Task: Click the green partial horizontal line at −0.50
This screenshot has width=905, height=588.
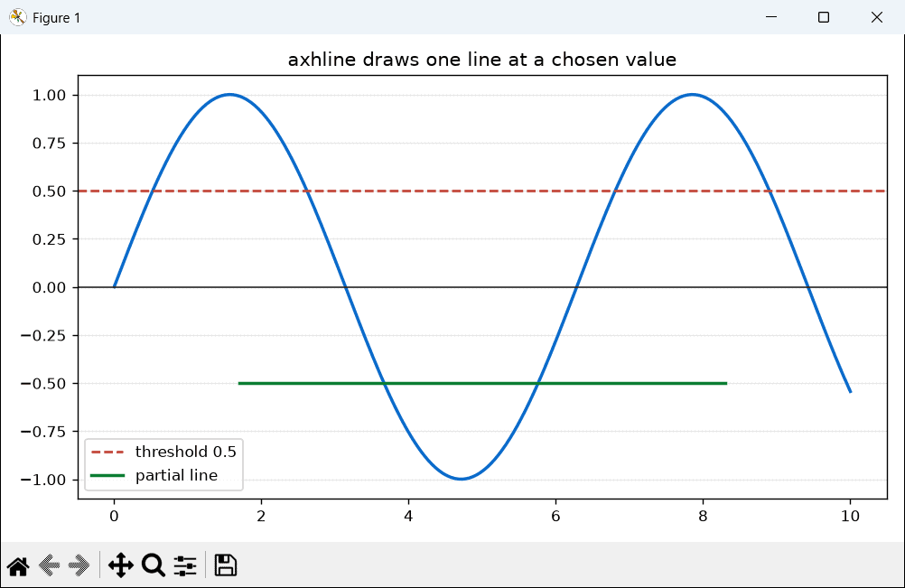Action: (482, 383)
